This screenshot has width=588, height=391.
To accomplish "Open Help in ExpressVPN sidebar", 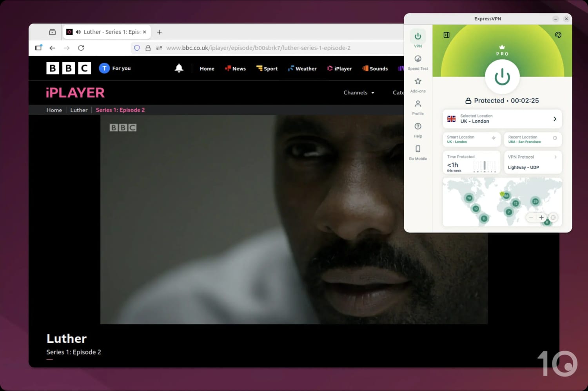I will pyautogui.click(x=418, y=130).
